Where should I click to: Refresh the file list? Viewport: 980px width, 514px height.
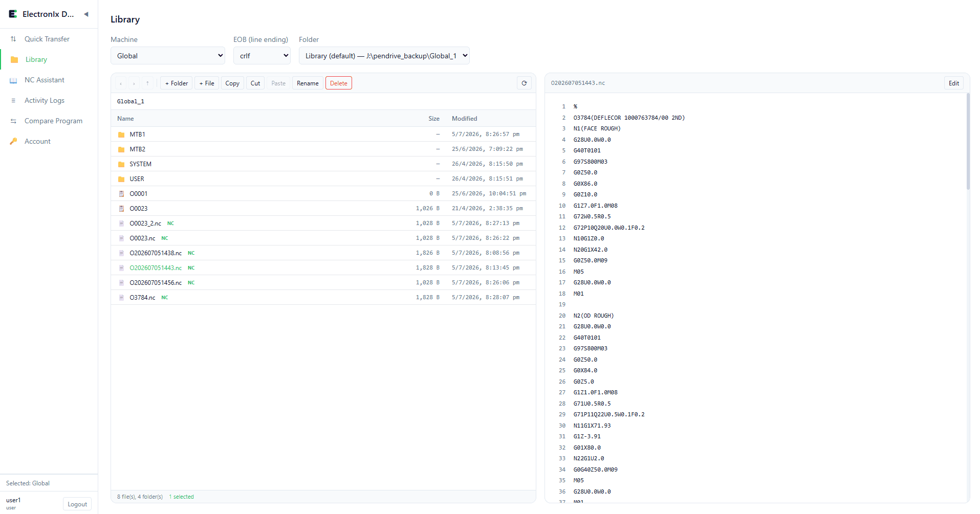point(524,83)
